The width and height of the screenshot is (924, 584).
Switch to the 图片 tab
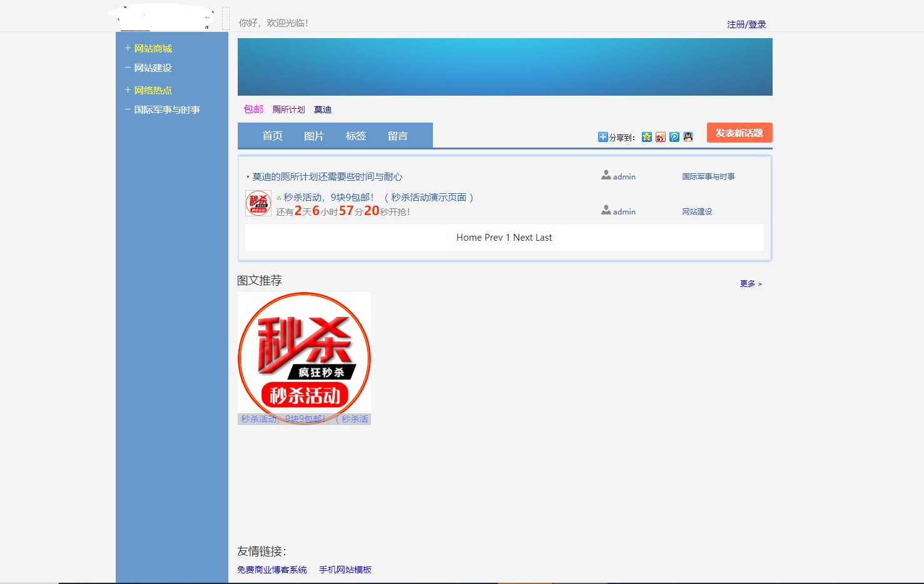(x=314, y=136)
